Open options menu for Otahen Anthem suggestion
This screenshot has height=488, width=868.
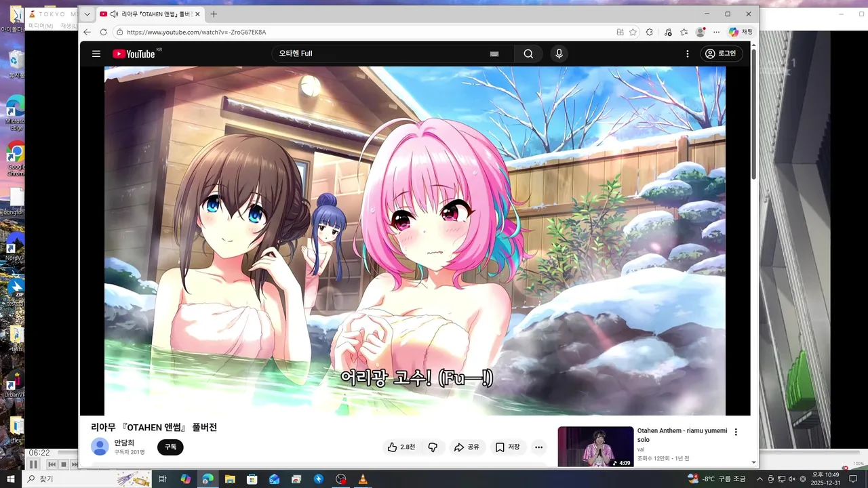click(x=736, y=432)
